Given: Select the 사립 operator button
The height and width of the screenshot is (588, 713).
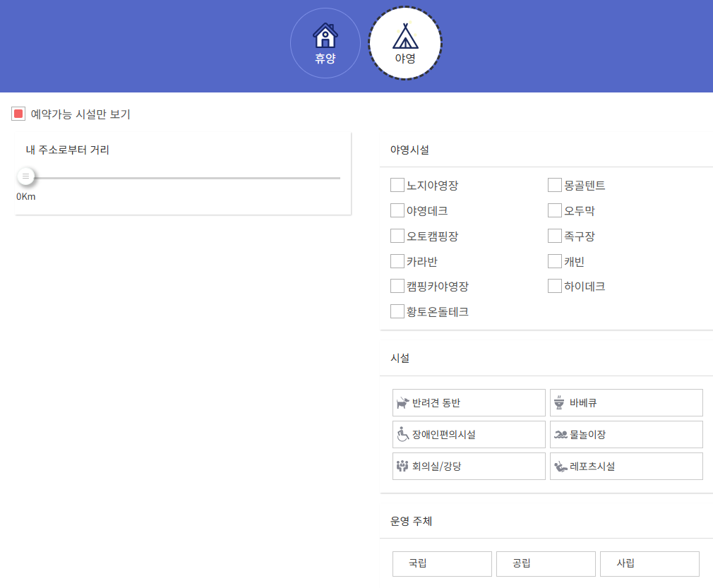Looking at the screenshot, I should [649, 563].
